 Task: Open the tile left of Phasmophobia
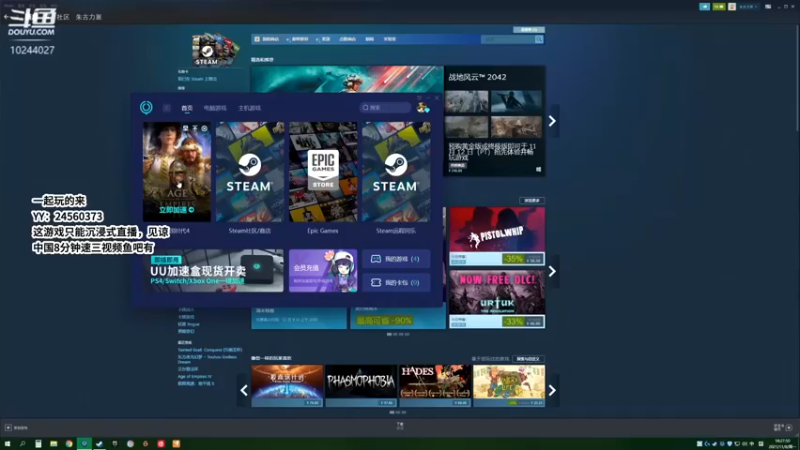click(287, 386)
